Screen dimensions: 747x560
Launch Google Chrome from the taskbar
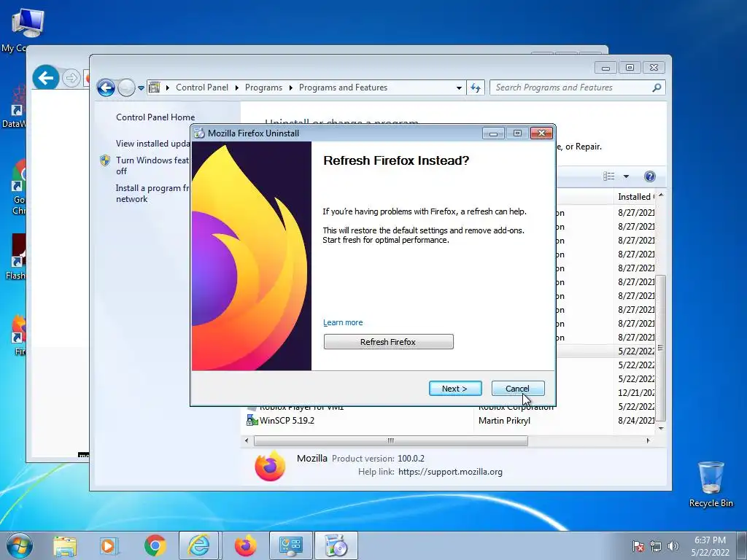coord(155,546)
